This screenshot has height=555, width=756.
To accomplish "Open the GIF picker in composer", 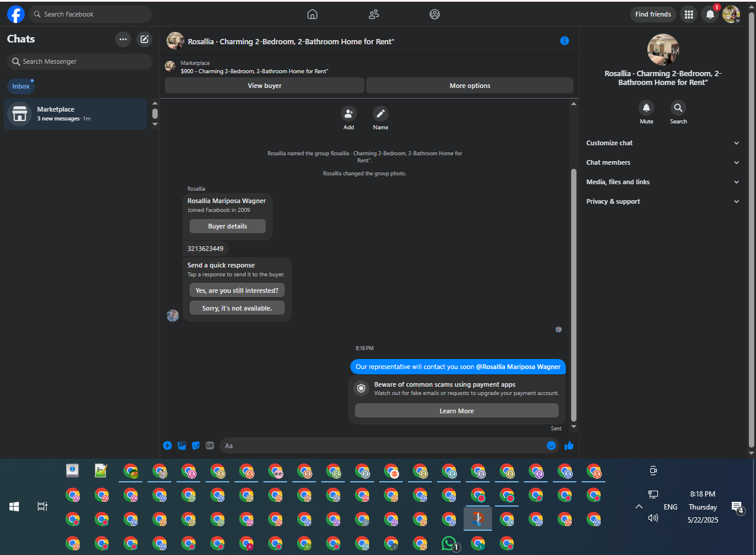I will coord(210,446).
